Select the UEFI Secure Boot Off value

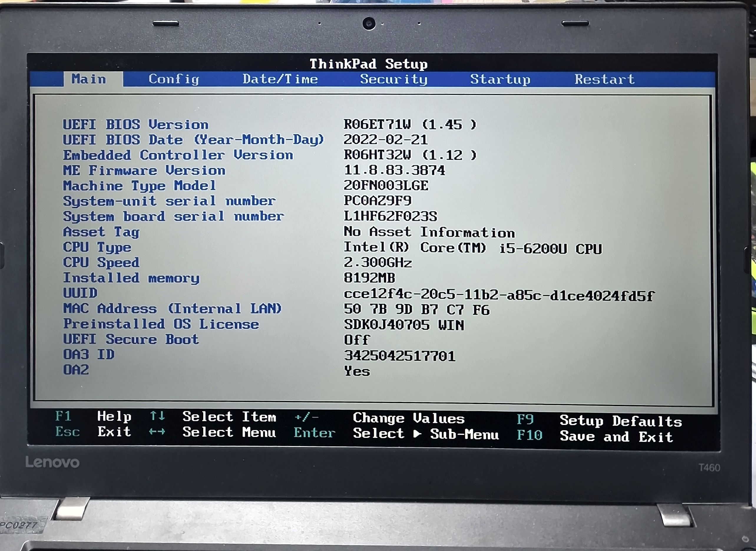[x=356, y=340]
